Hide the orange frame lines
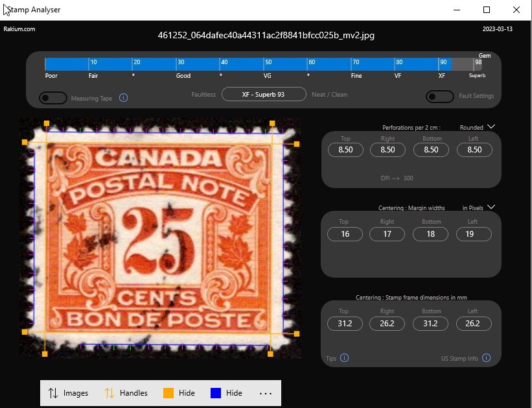 179,393
